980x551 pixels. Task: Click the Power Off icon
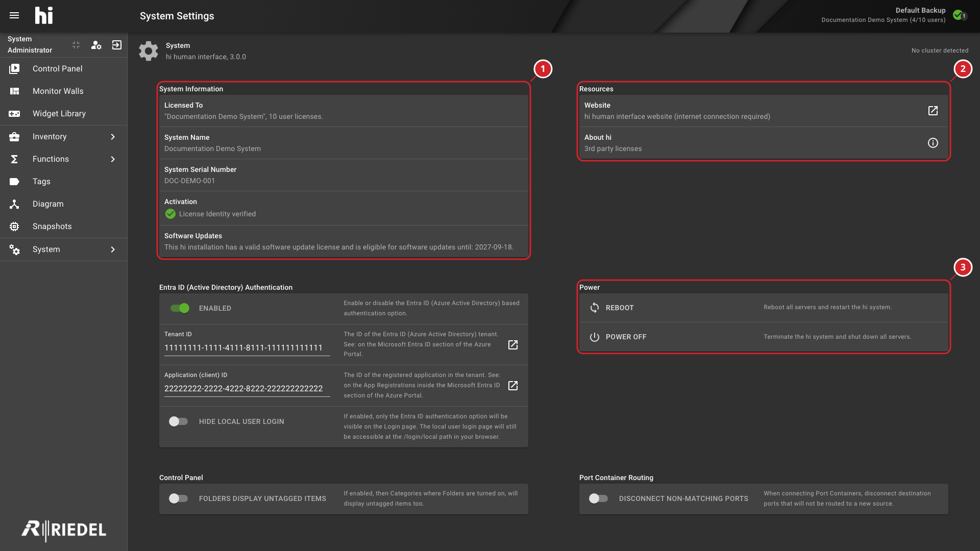coord(595,337)
